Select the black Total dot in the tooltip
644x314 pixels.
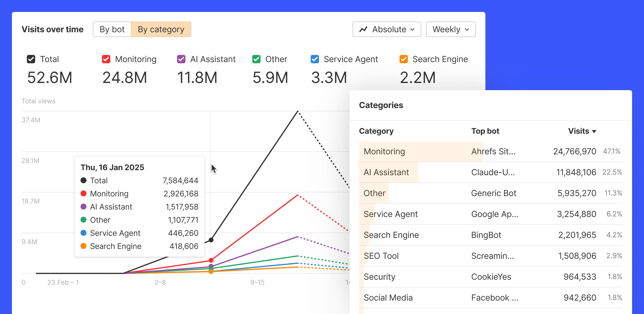83,180
